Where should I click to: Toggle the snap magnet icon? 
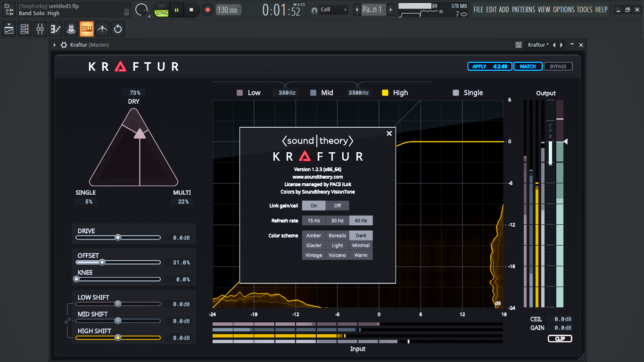314,10
